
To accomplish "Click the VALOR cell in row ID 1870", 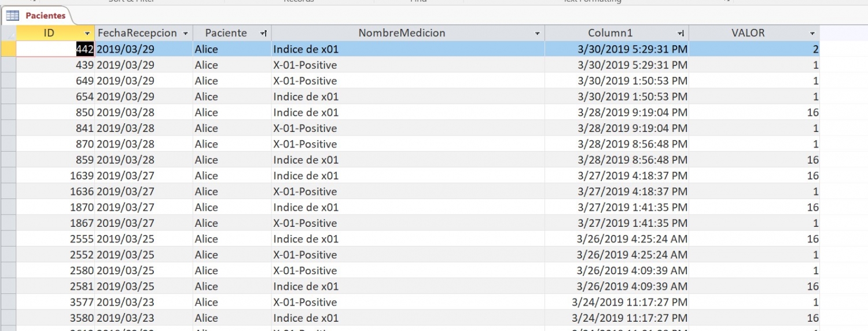I will 755,207.
